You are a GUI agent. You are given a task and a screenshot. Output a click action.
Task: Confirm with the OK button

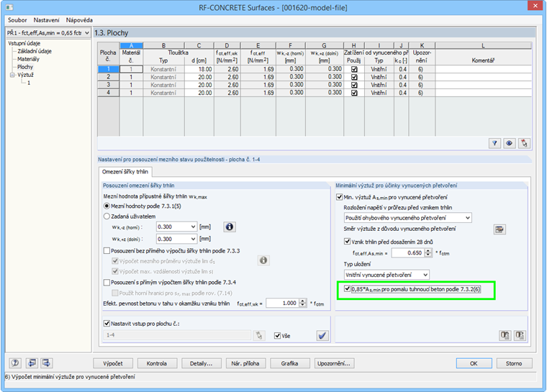tap(474, 363)
